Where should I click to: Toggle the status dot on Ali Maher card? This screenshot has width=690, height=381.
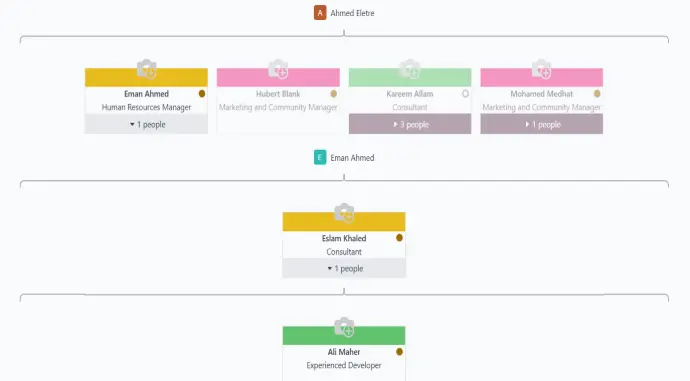click(x=399, y=352)
